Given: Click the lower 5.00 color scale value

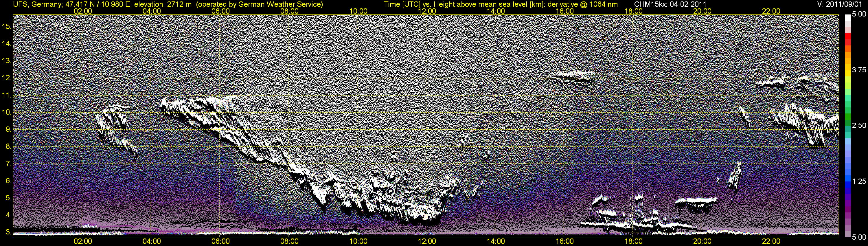Looking at the screenshot, I should [859, 237].
